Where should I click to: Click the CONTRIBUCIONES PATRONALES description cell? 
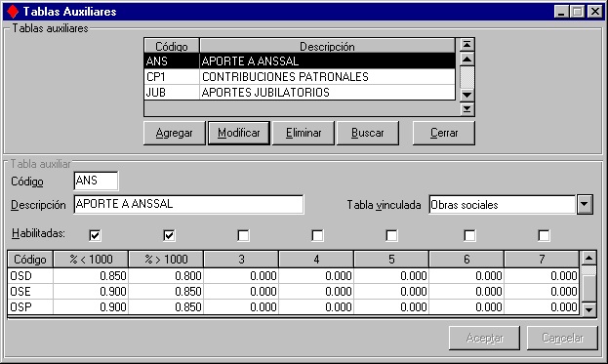(327, 77)
